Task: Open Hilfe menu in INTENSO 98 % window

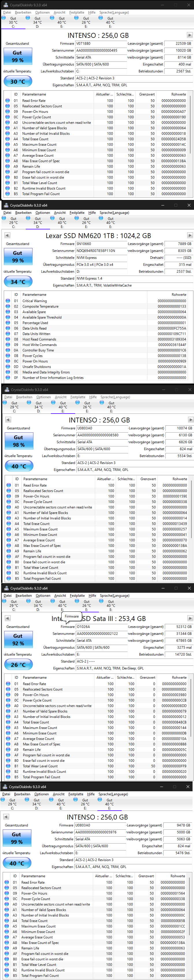Action: tap(93, 397)
